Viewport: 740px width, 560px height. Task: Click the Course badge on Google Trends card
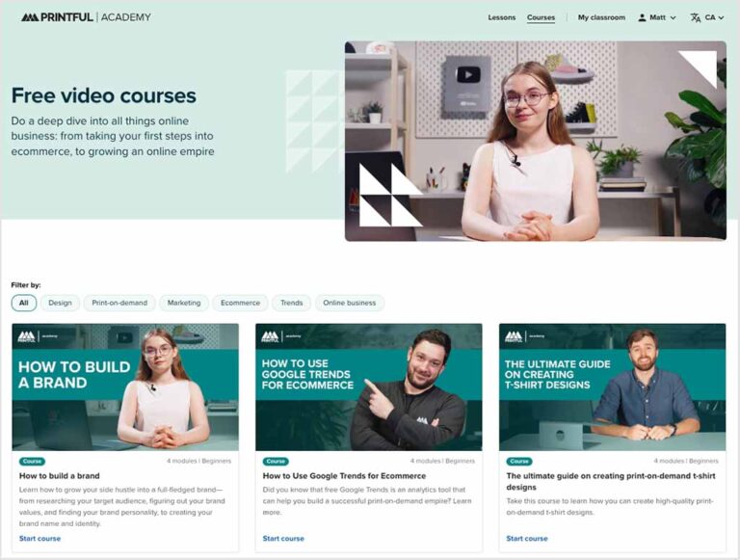276,461
